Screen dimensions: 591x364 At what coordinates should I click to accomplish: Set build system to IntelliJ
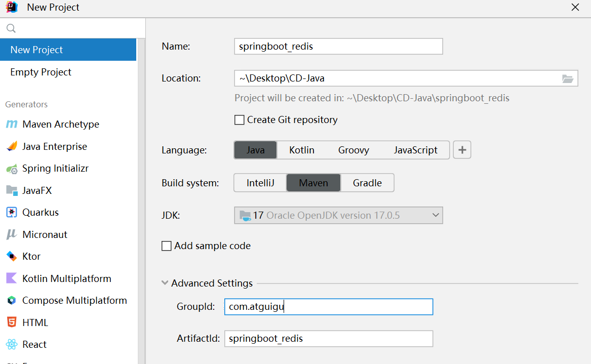[260, 183]
